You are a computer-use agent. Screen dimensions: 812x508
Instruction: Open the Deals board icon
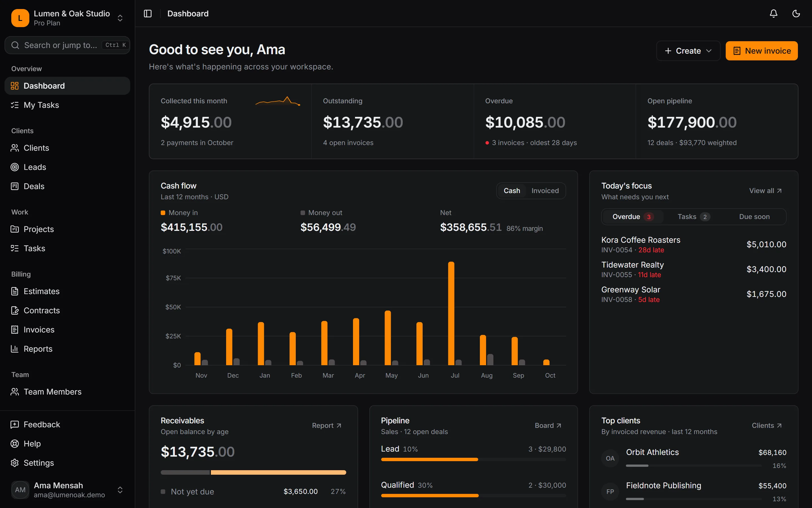click(x=15, y=186)
